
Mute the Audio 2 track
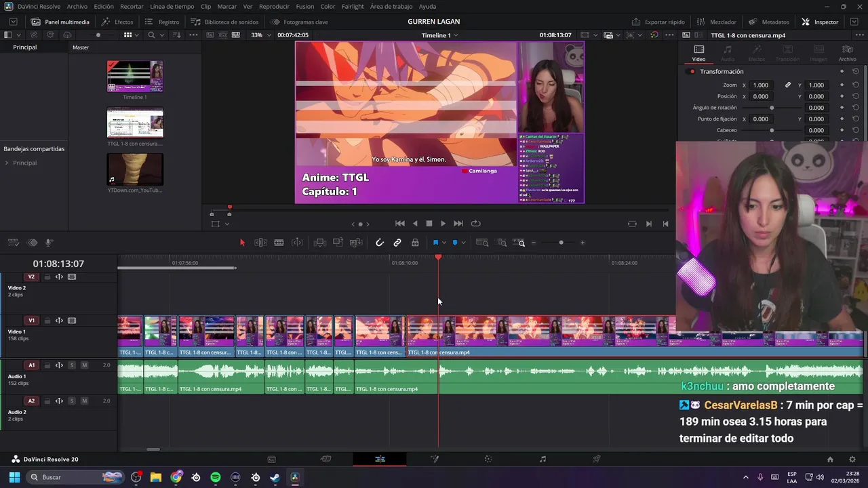84,401
